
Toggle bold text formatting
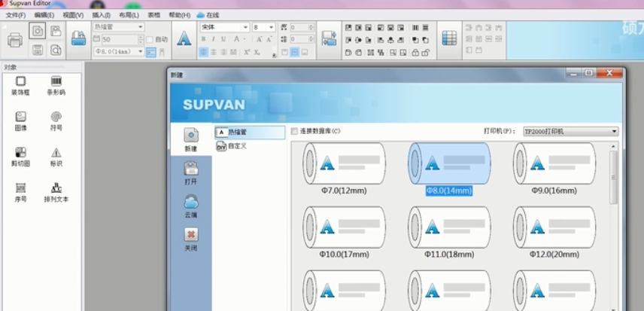tap(203, 39)
